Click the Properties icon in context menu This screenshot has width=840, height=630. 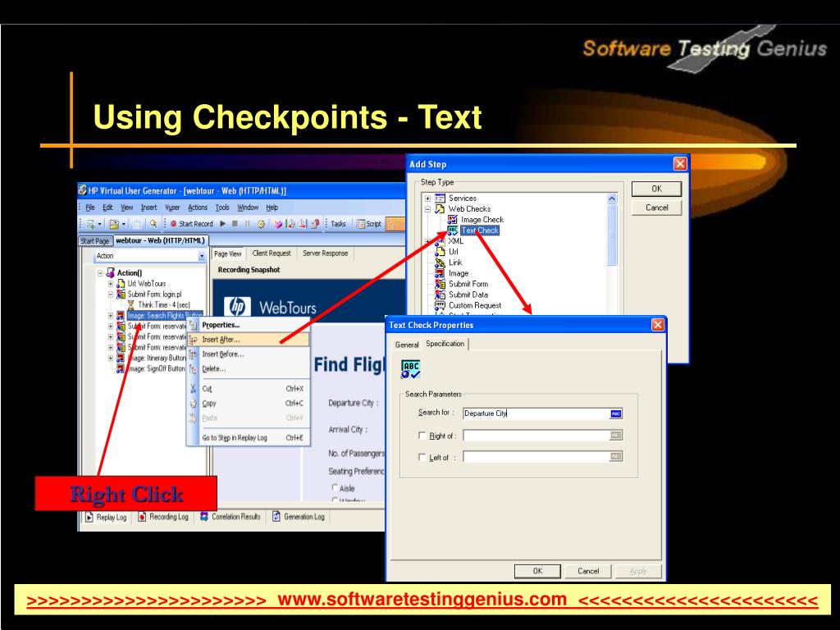(194, 325)
